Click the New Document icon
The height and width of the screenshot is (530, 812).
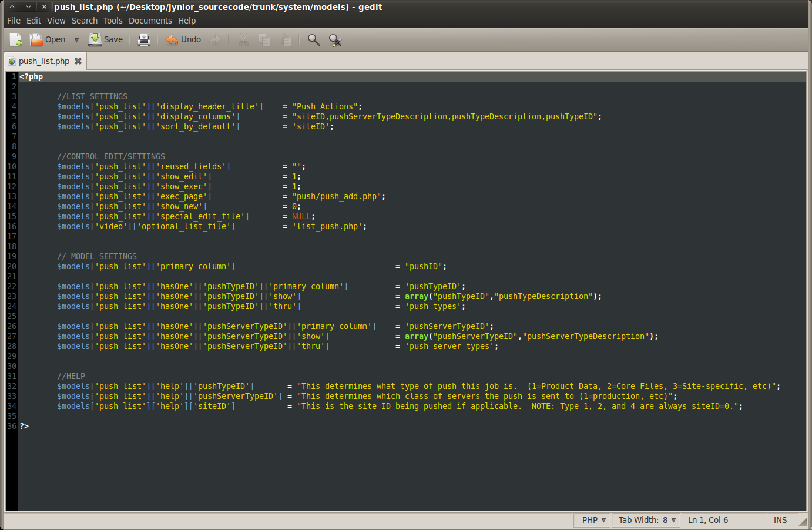16,40
